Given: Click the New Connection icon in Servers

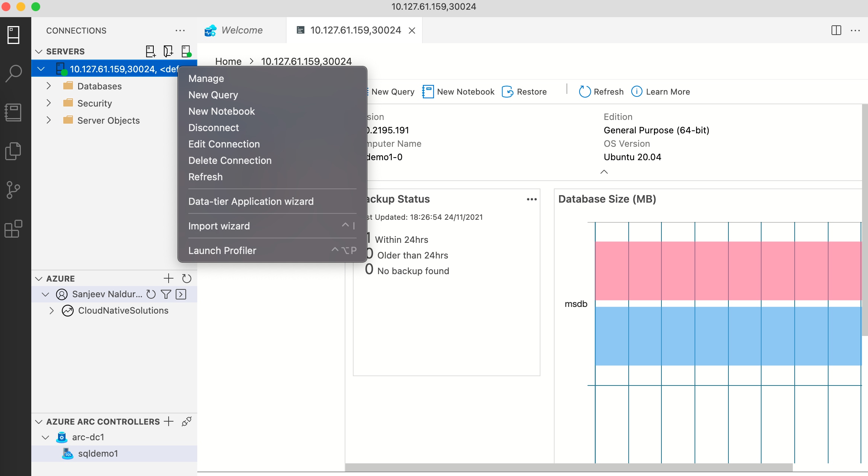Looking at the screenshot, I should [150, 51].
